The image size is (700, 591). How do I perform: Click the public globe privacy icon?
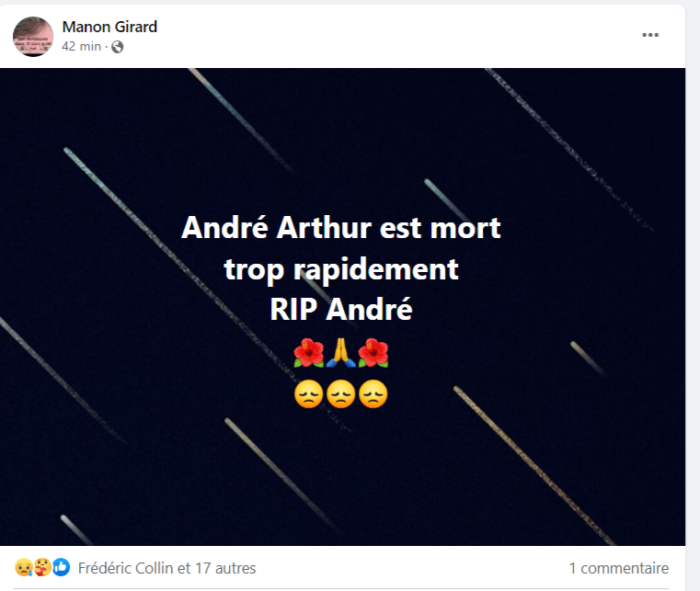coord(118,47)
